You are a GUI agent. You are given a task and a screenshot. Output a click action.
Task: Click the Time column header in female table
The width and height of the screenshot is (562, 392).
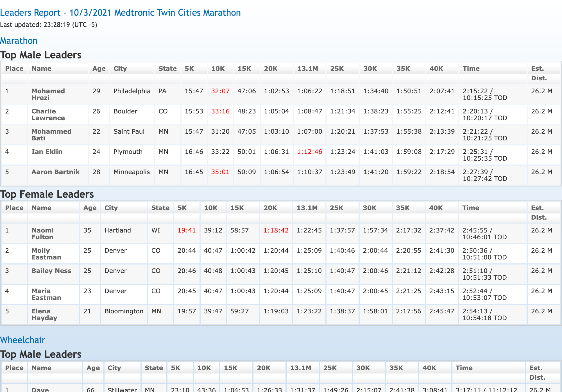coord(471,208)
